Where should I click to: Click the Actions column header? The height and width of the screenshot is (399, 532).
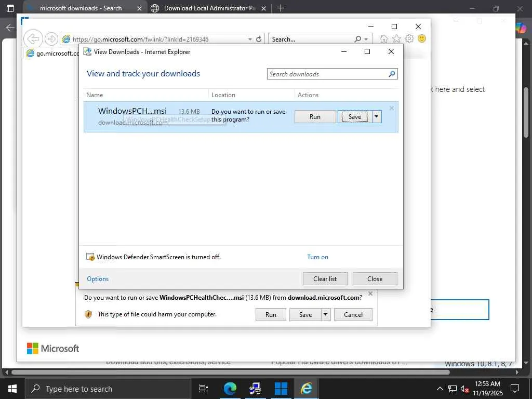(x=308, y=95)
